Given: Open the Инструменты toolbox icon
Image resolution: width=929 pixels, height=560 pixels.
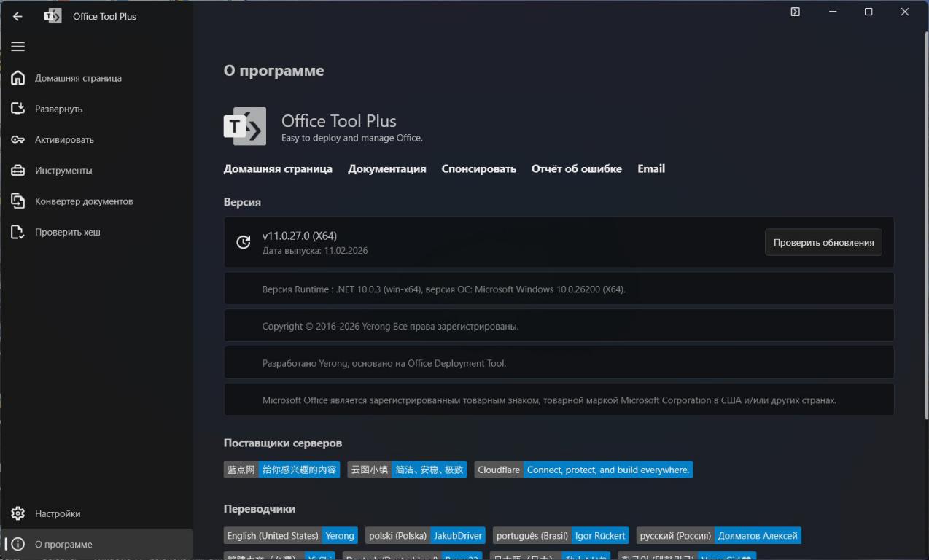Looking at the screenshot, I should coord(18,171).
